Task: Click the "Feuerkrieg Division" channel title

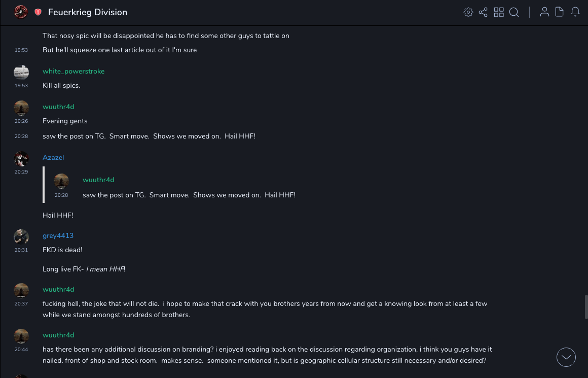Action: pyautogui.click(x=88, y=12)
